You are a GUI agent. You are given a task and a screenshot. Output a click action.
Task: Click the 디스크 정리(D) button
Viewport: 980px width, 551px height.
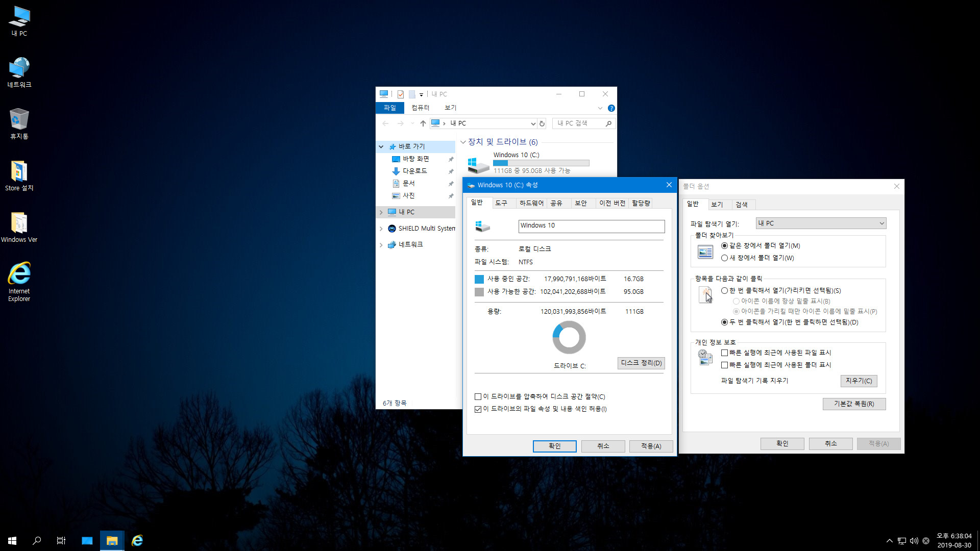point(641,363)
